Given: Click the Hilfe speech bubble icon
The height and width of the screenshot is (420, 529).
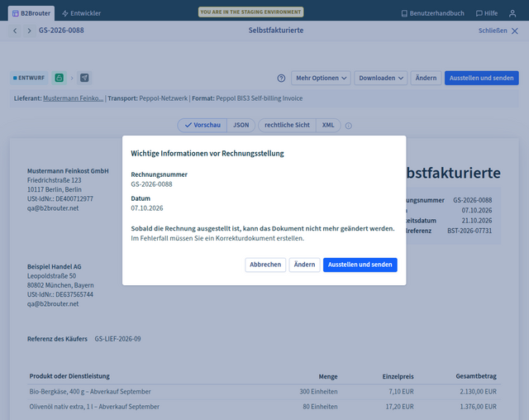Looking at the screenshot, I should click(x=479, y=13).
